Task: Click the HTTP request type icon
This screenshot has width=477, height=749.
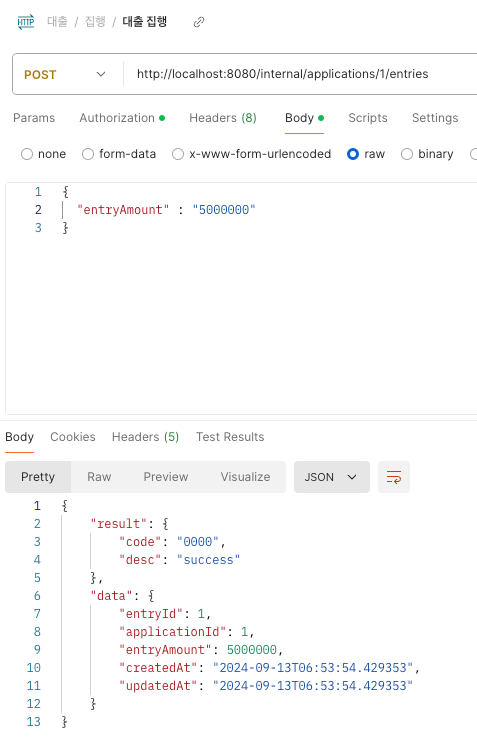Action: [26, 22]
